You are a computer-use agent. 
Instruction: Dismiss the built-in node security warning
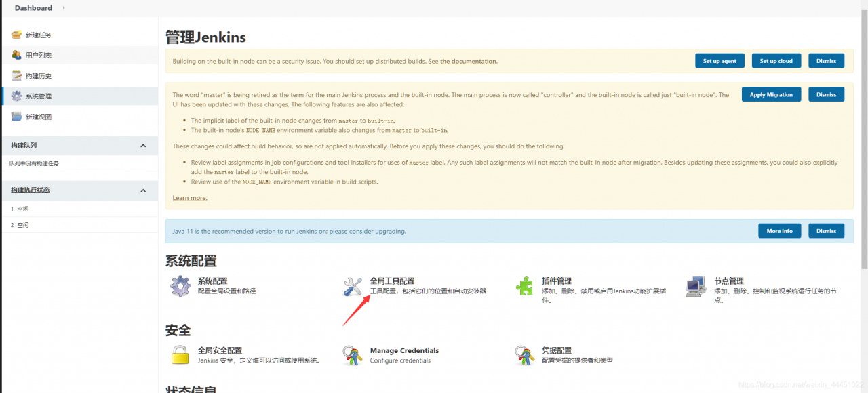826,61
